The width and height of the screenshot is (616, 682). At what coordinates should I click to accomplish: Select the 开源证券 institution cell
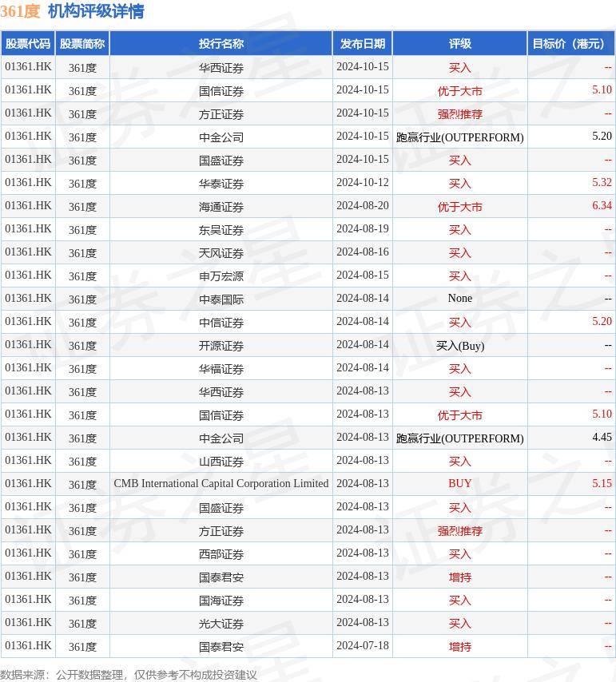221,345
